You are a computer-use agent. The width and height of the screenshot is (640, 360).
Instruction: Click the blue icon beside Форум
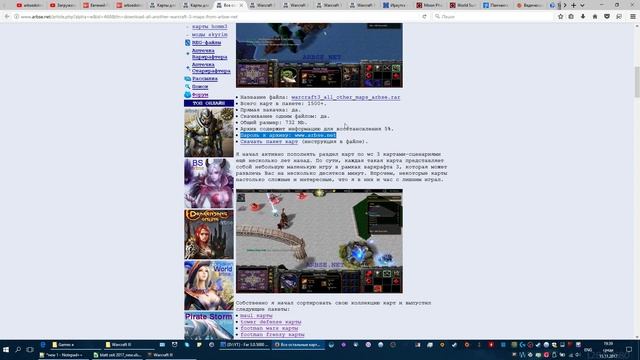point(187,95)
